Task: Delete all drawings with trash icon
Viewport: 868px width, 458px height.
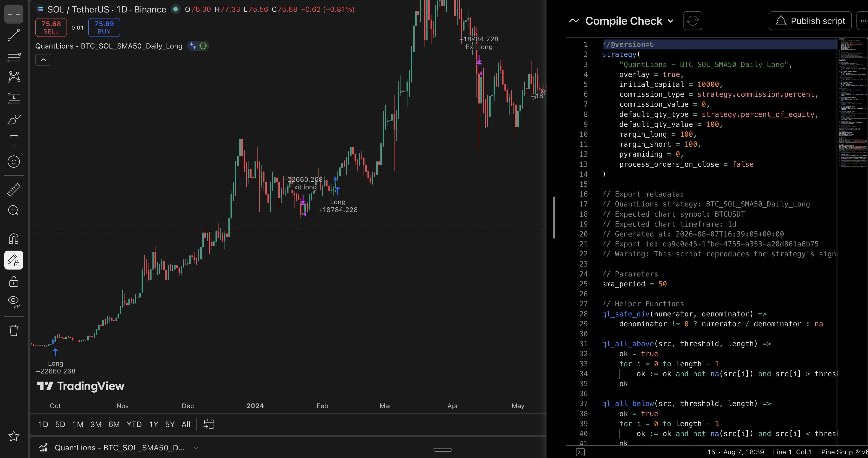Action: [x=14, y=330]
